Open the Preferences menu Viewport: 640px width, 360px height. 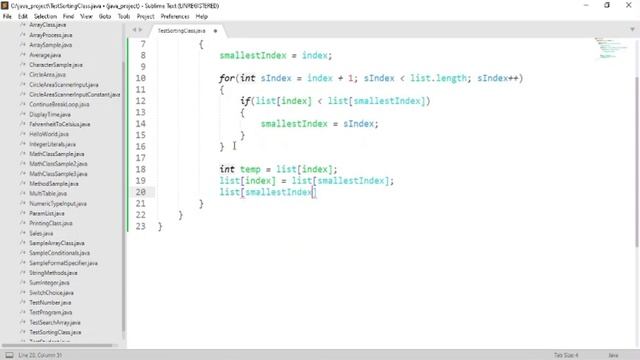(x=175, y=16)
